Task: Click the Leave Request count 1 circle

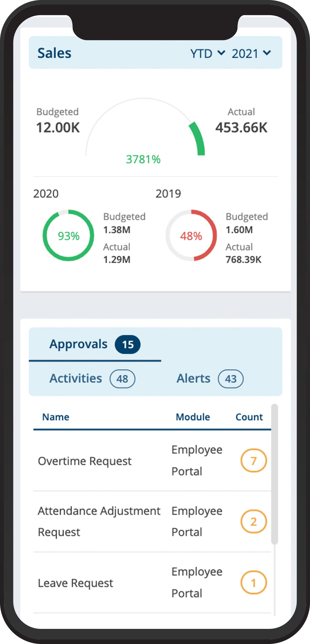Action: [x=254, y=583]
